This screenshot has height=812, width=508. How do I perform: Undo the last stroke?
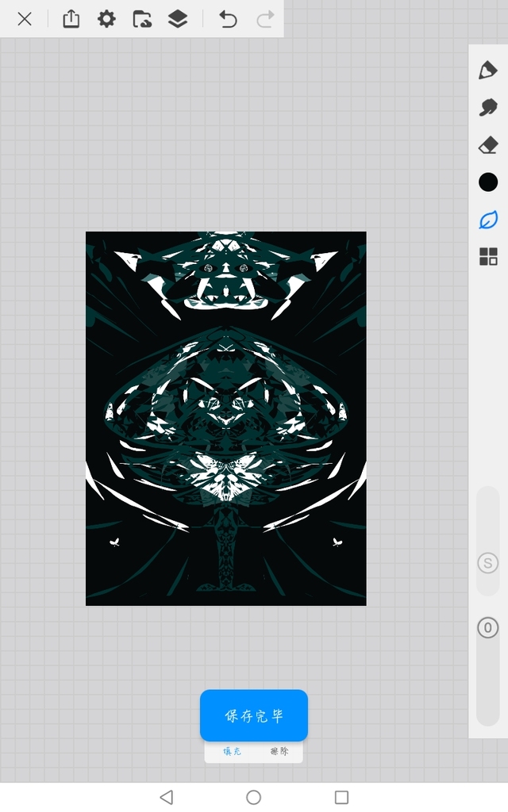coord(228,19)
